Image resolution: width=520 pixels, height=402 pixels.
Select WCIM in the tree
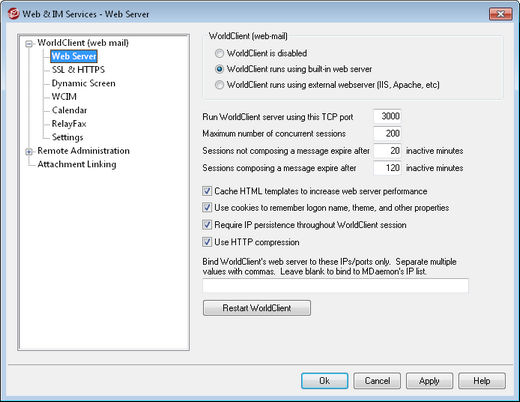64,97
